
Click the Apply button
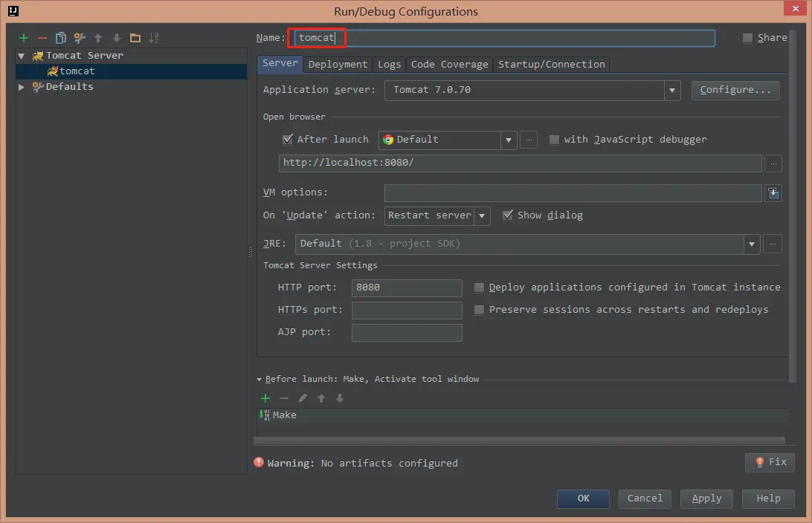pos(706,498)
